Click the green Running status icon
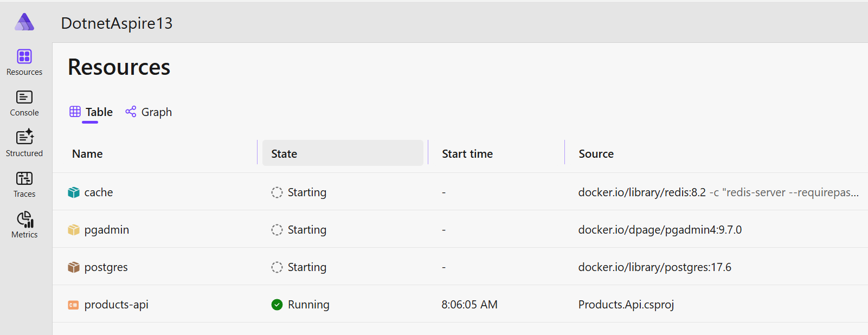The width and height of the screenshot is (868, 335). click(x=277, y=305)
